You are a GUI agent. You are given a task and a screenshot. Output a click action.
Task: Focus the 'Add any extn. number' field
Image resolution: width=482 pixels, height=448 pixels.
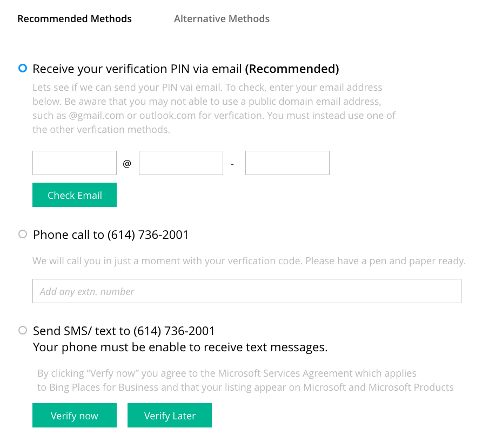tap(247, 291)
